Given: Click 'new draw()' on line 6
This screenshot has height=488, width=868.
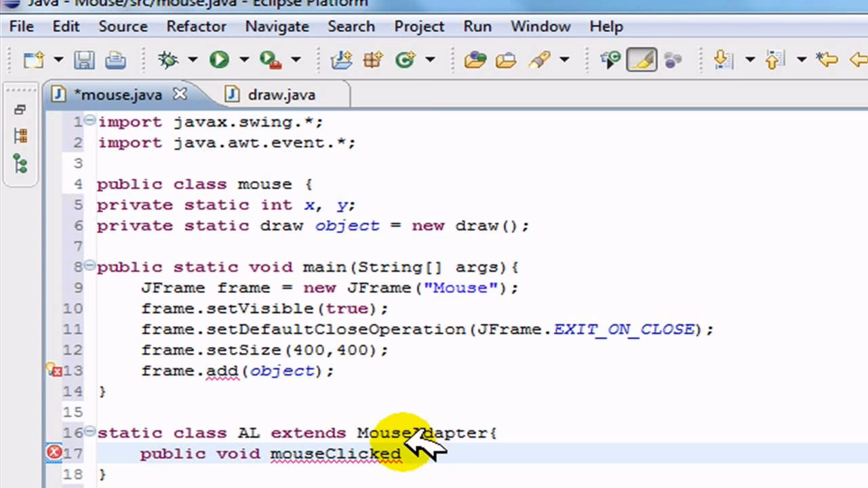Looking at the screenshot, I should (x=465, y=226).
